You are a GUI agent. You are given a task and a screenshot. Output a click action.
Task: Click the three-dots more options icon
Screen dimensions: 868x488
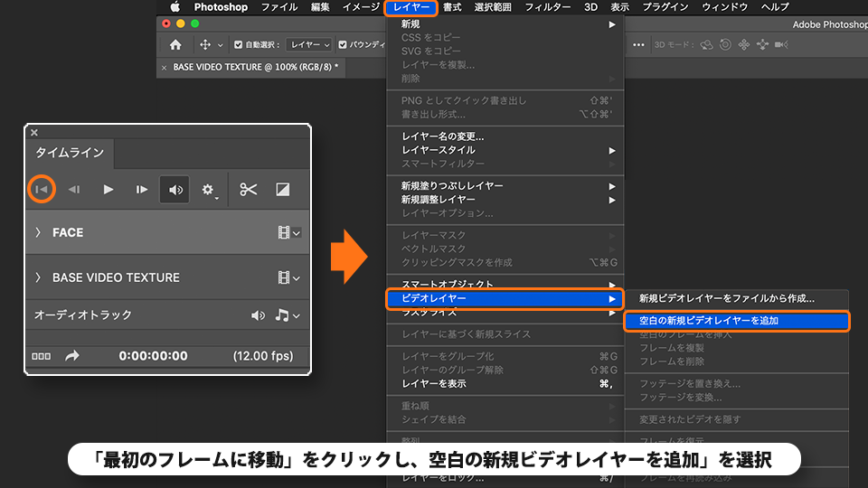[638, 45]
